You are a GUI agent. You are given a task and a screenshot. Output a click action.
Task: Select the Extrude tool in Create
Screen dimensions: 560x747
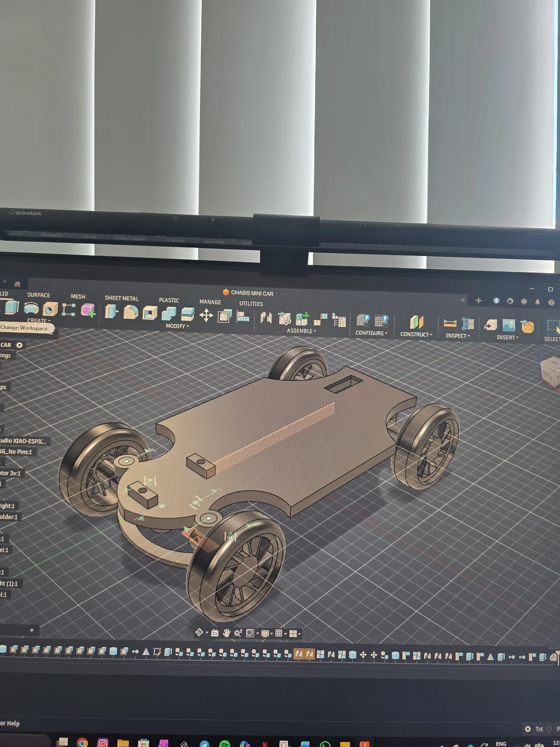(x=11, y=308)
